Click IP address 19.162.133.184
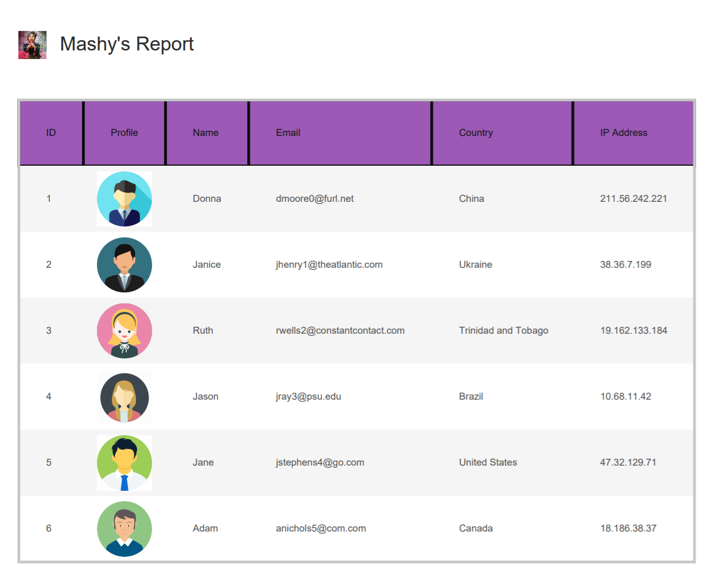The image size is (728, 582). [634, 331]
